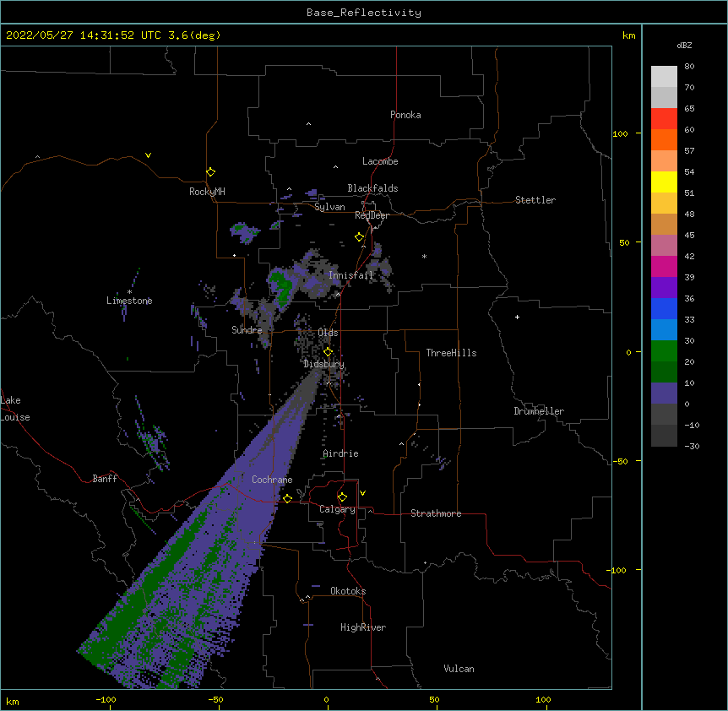Click the white plus marker north of Drumheller
Viewport: 728px width, 711px height.
[x=517, y=317]
